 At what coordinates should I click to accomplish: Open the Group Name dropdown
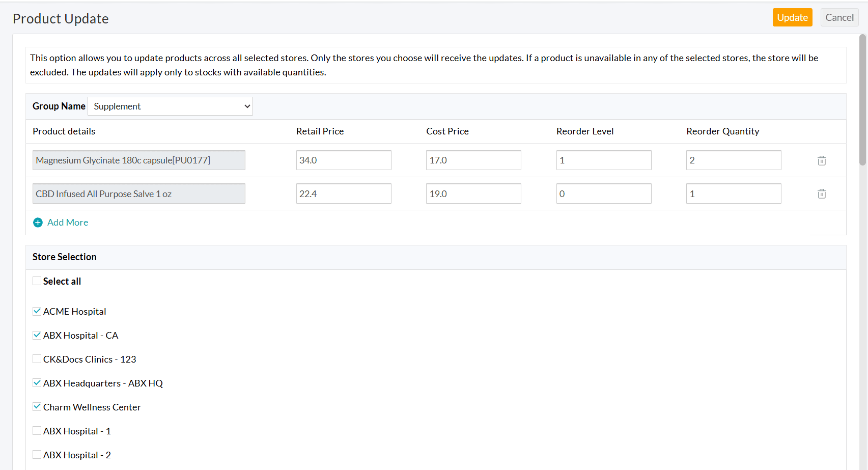(x=170, y=106)
